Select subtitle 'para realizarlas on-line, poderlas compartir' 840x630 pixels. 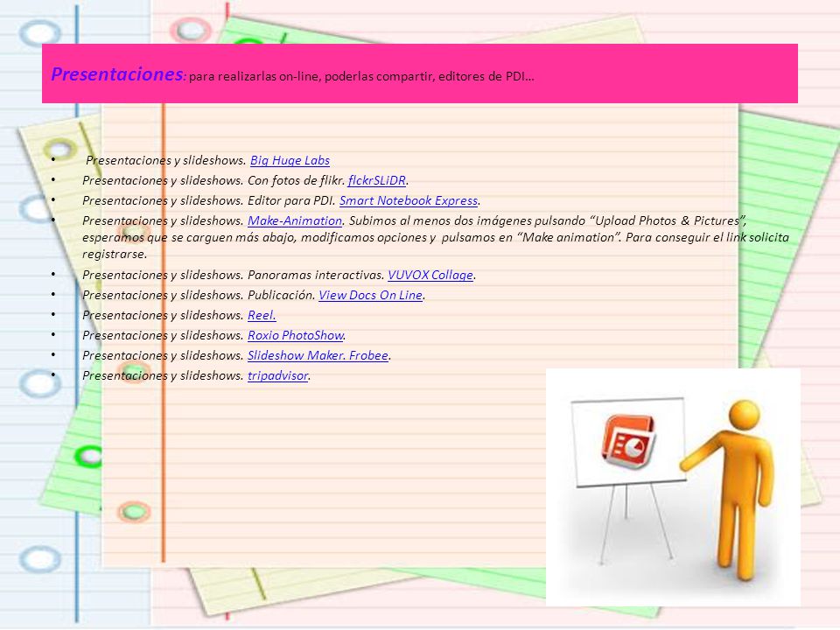pos(311,77)
